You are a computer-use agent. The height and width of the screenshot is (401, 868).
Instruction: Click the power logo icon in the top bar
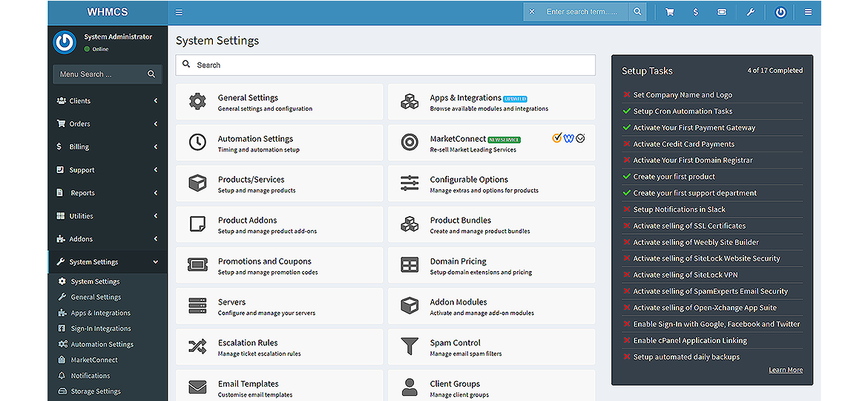(x=780, y=12)
